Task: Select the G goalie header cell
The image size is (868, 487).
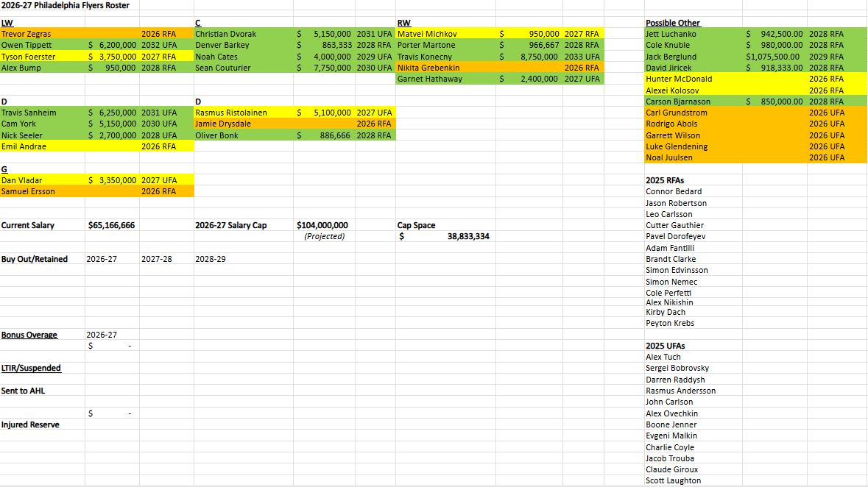Action: coord(43,168)
